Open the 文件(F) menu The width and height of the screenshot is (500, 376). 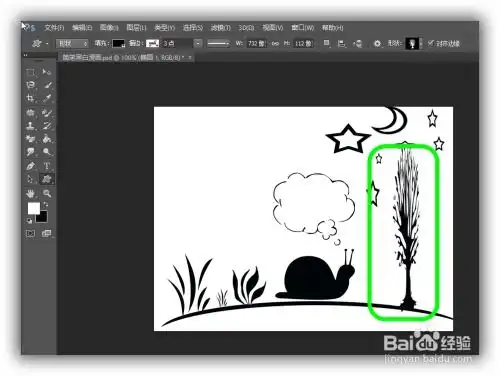tap(54, 28)
